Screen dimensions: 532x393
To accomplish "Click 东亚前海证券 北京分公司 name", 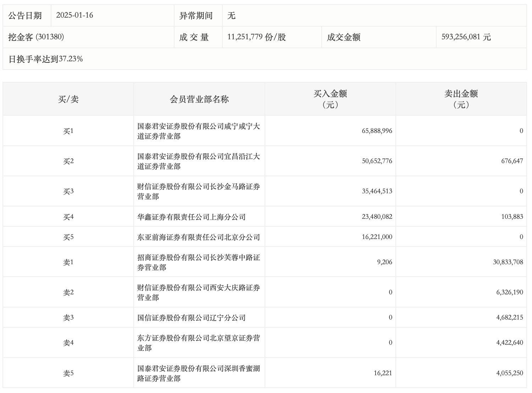I will tap(199, 237).
